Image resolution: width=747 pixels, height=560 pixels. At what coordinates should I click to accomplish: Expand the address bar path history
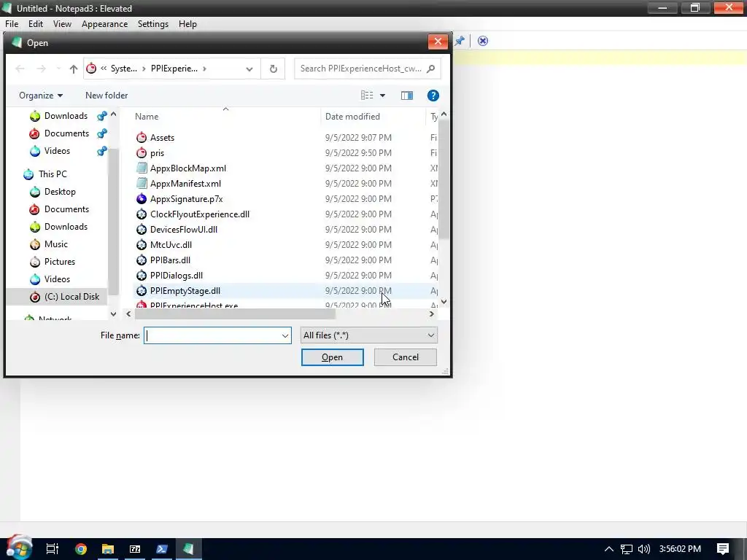pyautogui.click(x=249, y=69)
